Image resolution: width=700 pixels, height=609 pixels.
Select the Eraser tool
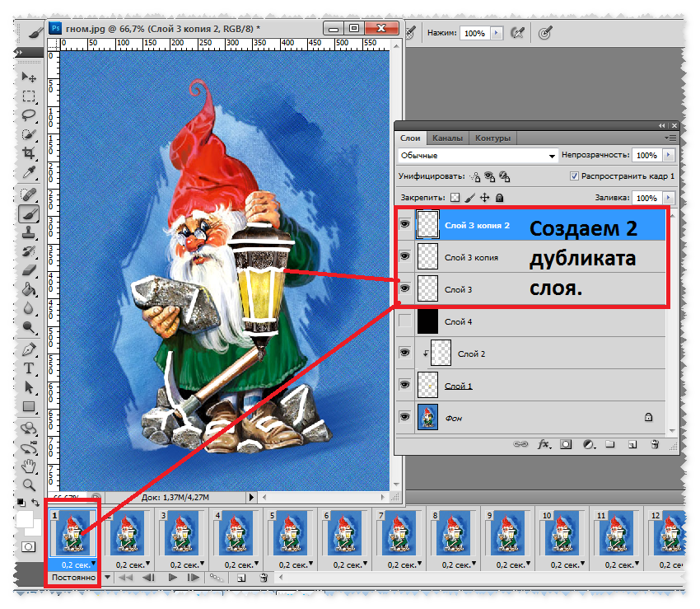point(29,270)
